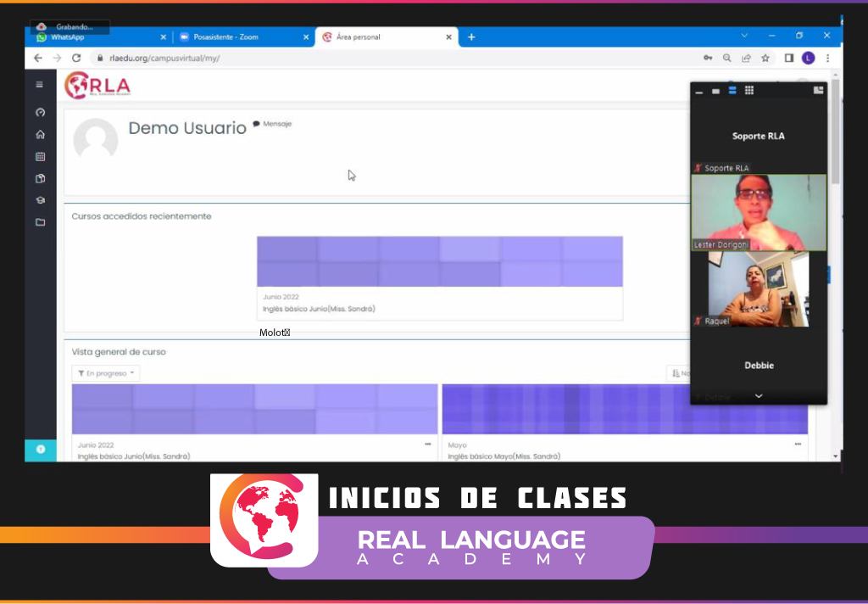868x604 pixels.
Task: Open Inglés básico Junio recently accessed course
Action: pyautogui.click(x=319, y=309)
